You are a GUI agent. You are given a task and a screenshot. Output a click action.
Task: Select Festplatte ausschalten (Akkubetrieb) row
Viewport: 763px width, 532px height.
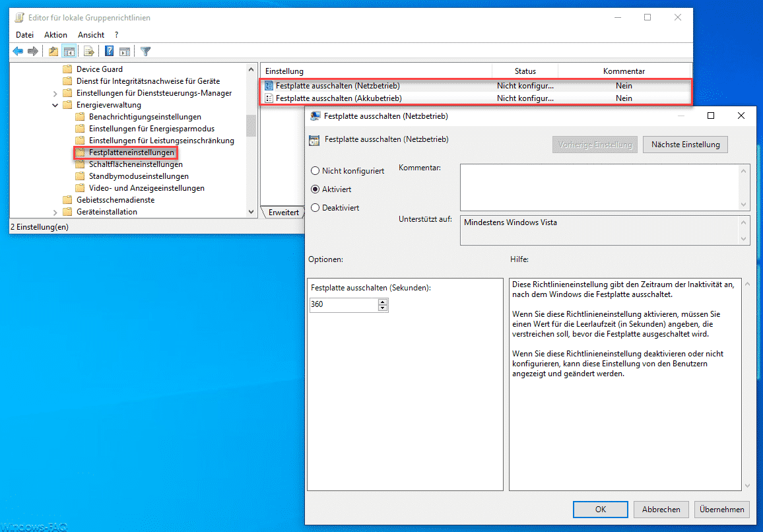point(475,98)
